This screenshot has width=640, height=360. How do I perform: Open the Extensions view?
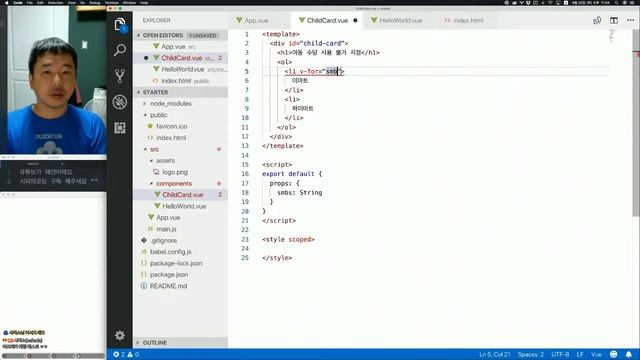tap(120, 128)
